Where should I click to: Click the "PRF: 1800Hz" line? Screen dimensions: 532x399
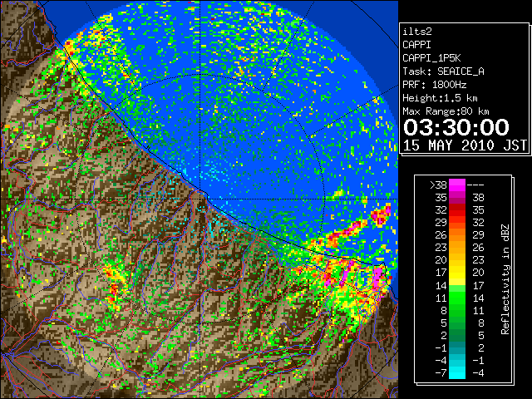coord(434,85)
